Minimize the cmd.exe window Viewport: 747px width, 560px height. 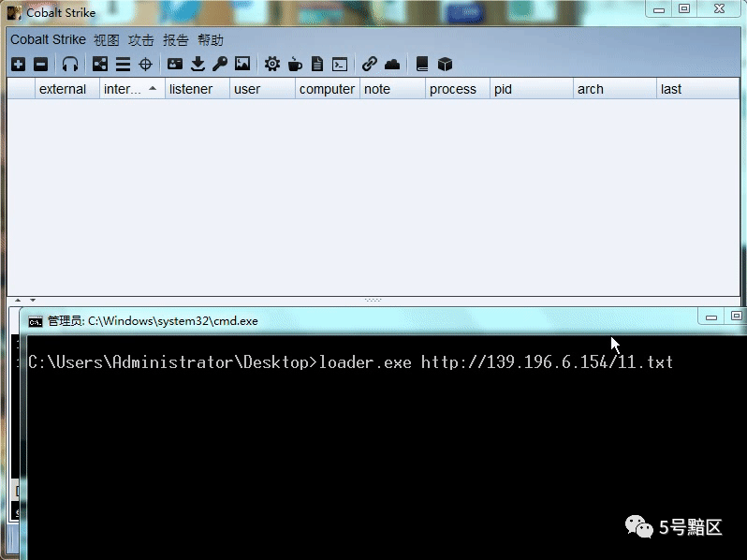(x=711, y=317)
